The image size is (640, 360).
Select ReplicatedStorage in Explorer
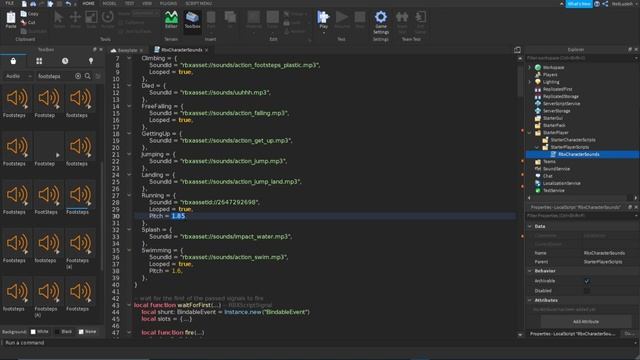[560, 96]
